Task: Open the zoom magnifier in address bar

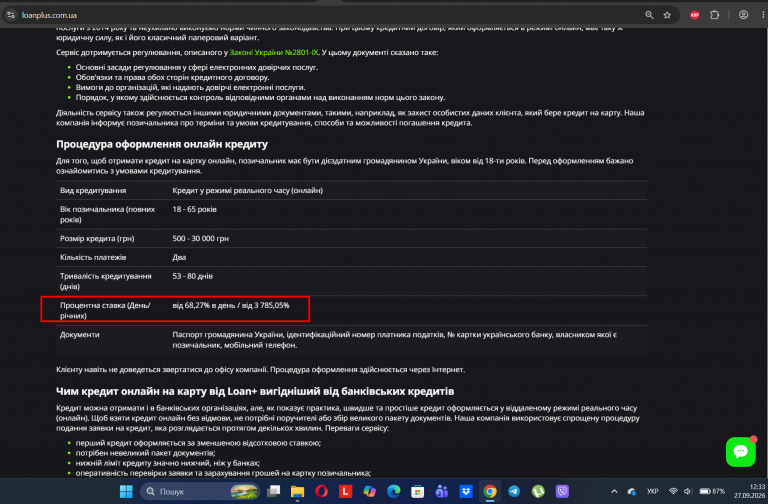Action: 649,15
